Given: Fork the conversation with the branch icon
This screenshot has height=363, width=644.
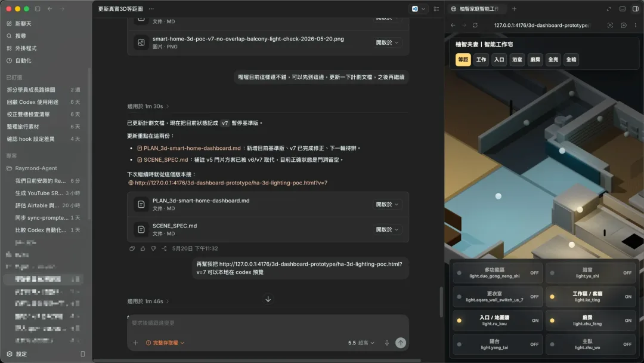Looking at the screenshot, I should 164,248.
